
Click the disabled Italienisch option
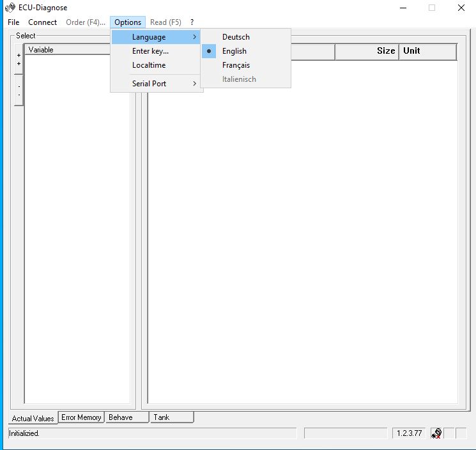click(x=246, y=79)
